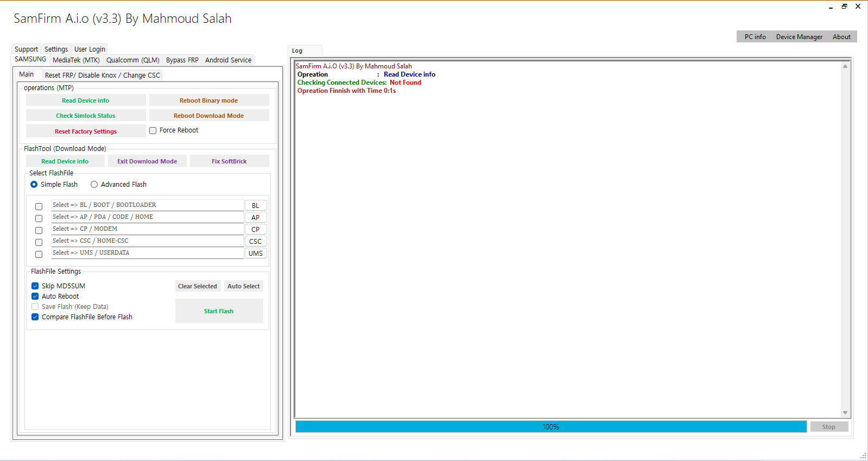
Task: Click the UMS file browse button
Action: 256,254
